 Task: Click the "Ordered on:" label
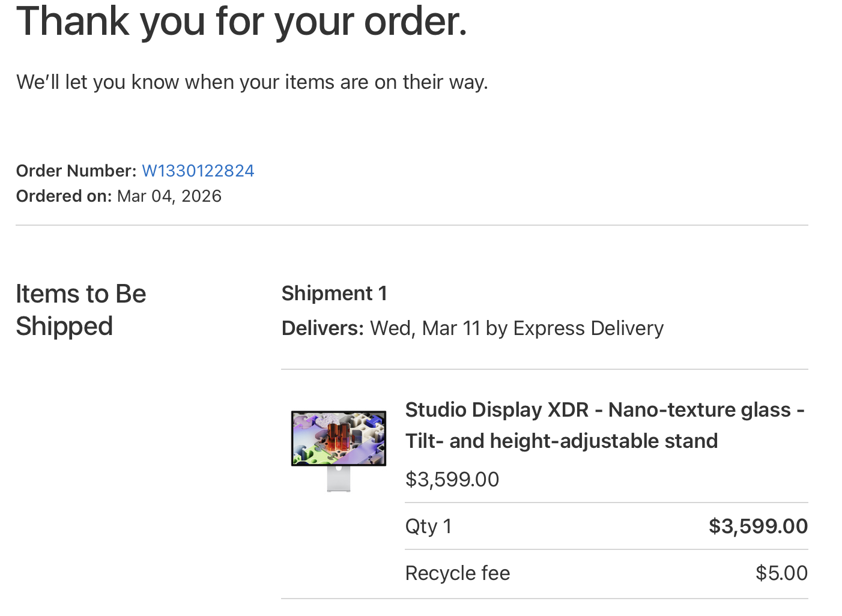(64, 196)
